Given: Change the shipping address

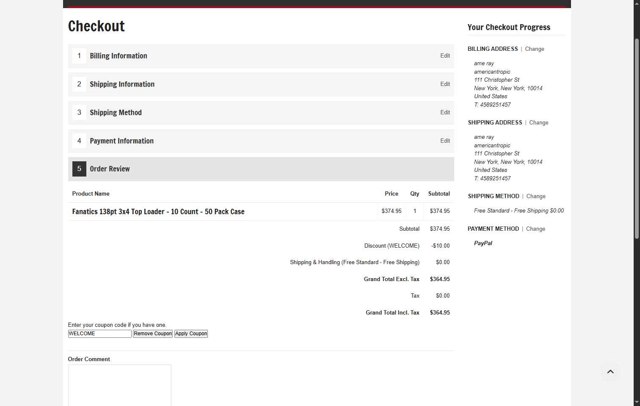Looking at the screenshot, I should coord(538,122).
